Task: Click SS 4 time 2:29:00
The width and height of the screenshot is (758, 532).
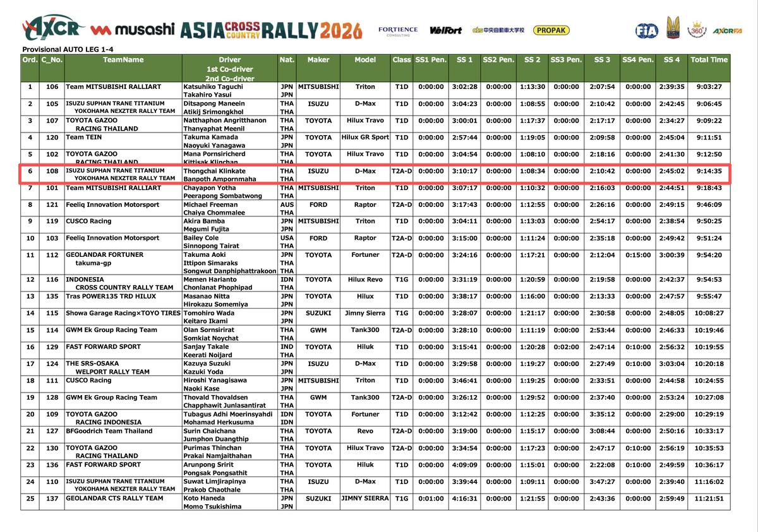Action: (x=671, y=414)
